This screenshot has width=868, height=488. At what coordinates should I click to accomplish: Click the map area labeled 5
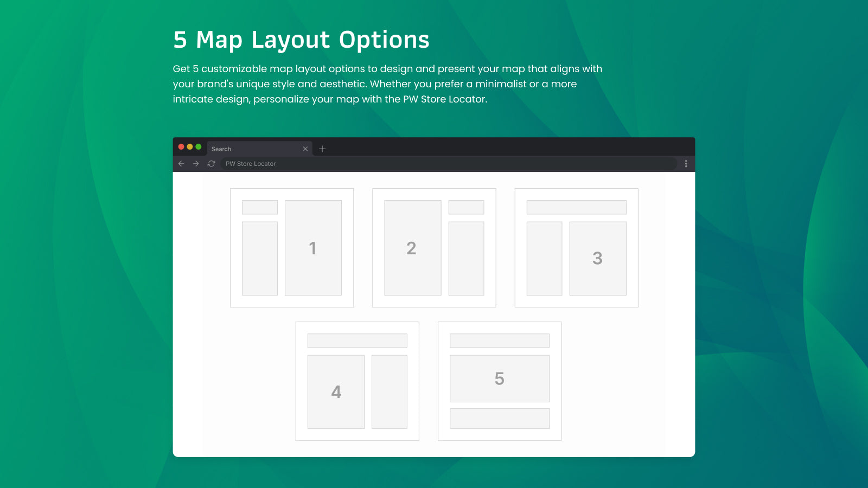499,378
